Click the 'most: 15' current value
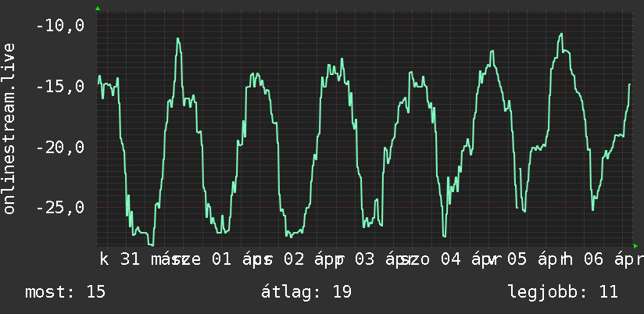 66,292
